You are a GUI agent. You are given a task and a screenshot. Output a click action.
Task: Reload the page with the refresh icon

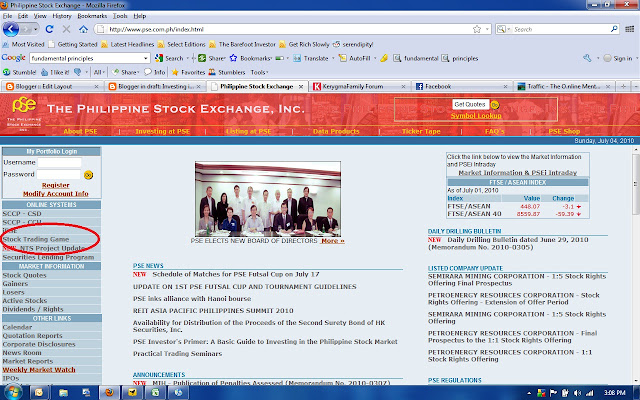point(49,29)
